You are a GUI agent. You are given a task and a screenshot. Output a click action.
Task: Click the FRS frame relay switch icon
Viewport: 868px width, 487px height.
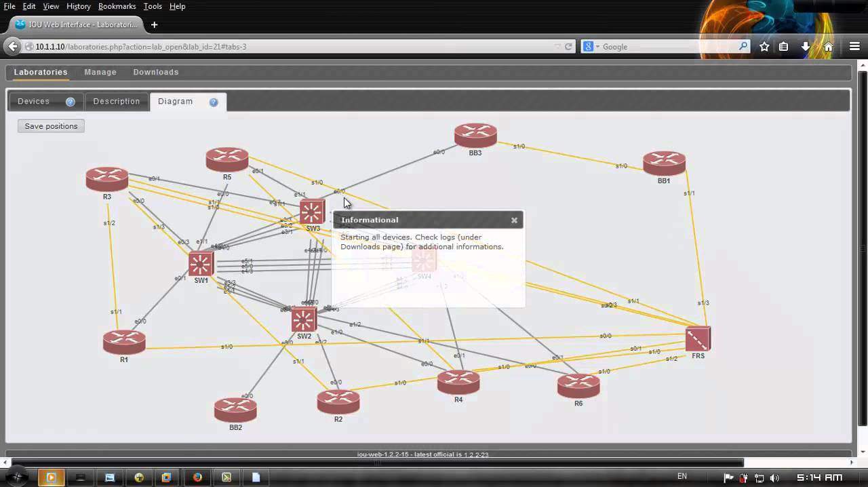click(x=698, y=338)
